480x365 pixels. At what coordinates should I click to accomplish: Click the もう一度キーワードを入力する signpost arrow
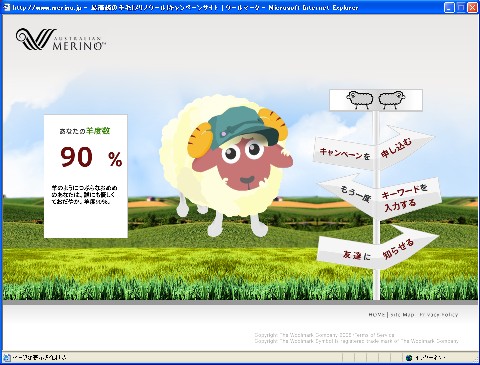[x=379, y=197]
